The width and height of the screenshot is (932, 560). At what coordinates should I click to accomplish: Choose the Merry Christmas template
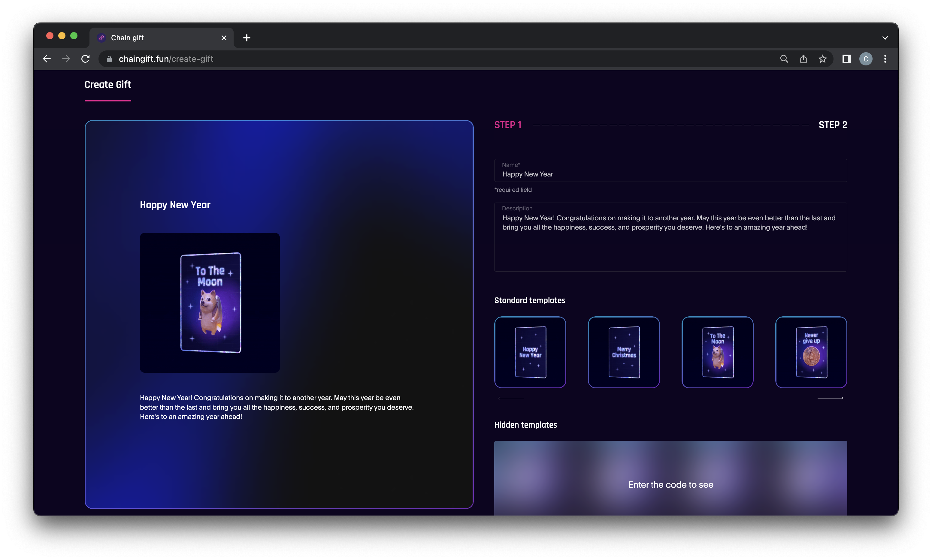coord(624,352)
